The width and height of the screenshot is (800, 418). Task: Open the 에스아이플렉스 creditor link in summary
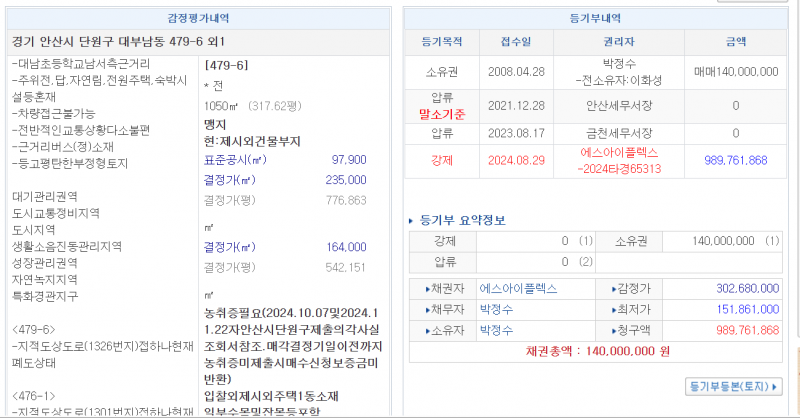click(x=519, y=288)
